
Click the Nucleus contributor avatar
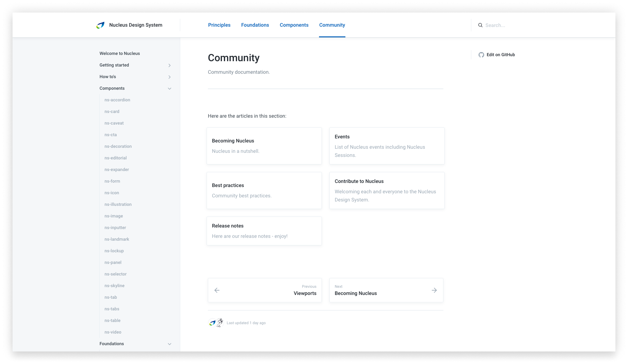click(213, 323)
